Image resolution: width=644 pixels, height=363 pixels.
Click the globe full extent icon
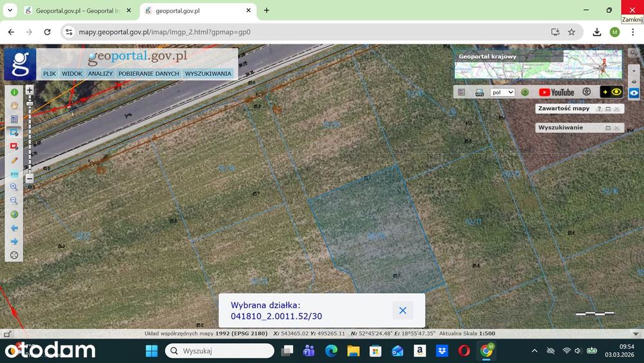(14, 214)
